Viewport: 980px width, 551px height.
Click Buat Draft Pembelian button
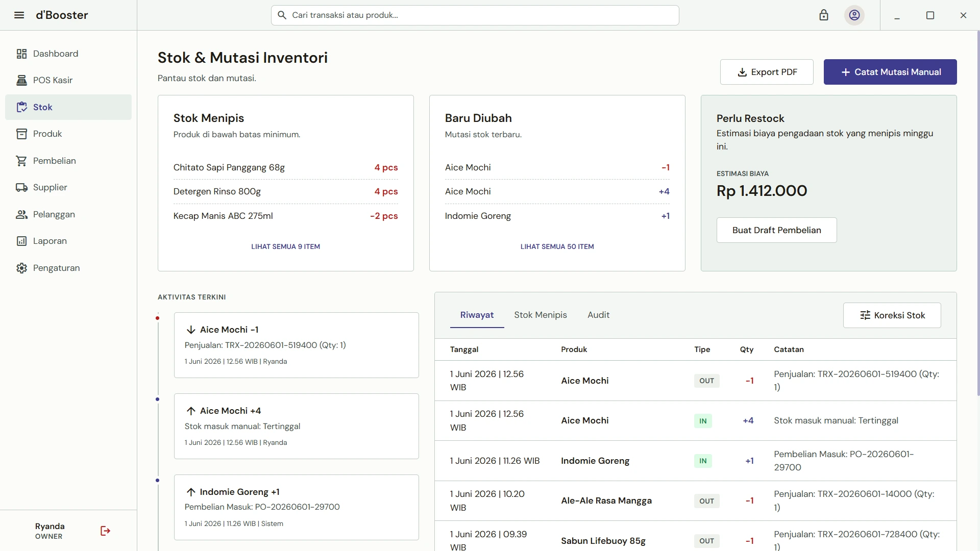tap(776, 230)
